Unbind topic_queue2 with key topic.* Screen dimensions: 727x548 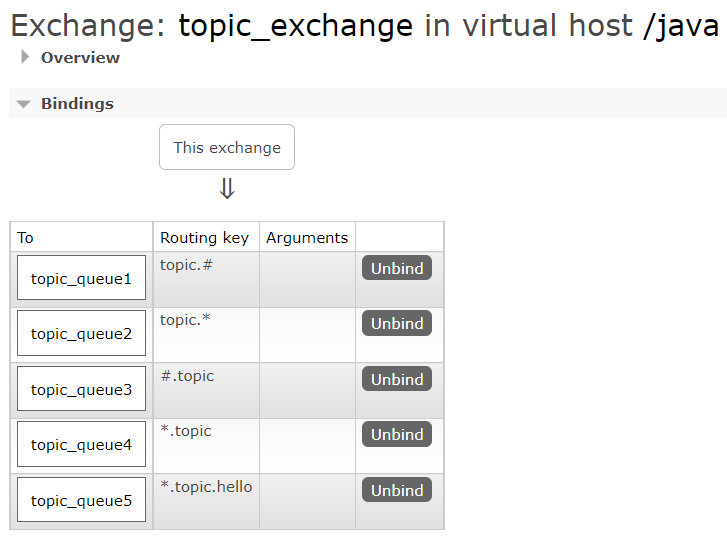(x=397, y=324)
